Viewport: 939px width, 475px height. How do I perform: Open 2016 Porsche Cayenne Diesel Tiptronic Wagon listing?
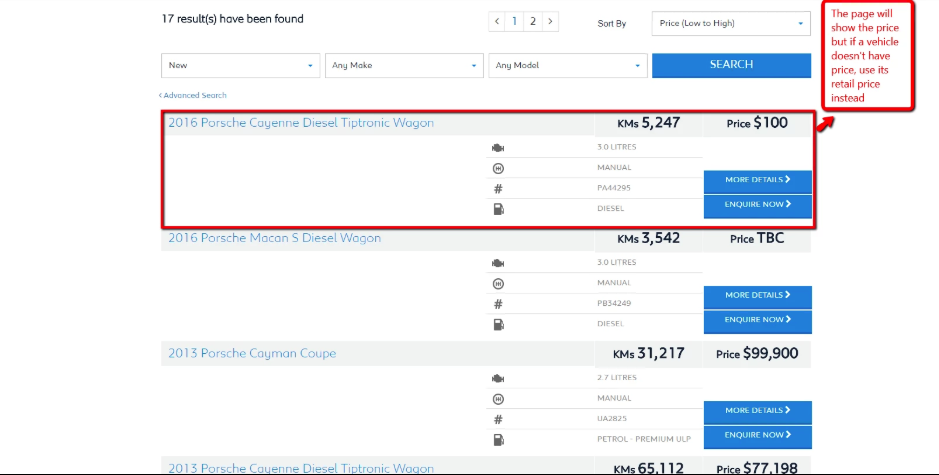(x=301, y=123)
